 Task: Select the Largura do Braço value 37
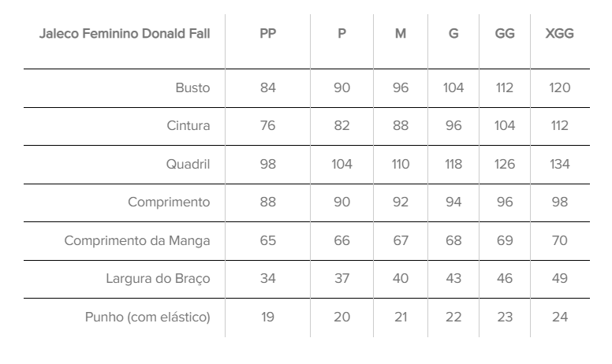(342, 278)
